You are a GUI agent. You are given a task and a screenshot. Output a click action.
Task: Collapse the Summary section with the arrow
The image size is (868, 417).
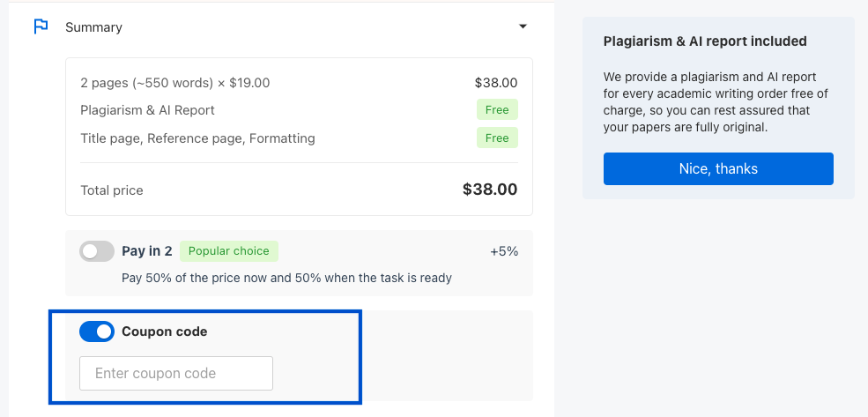[x=523, y=26]
